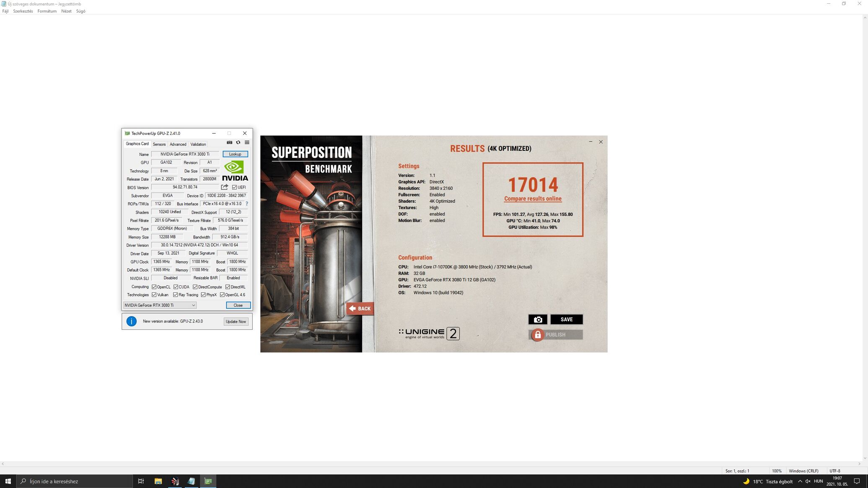This screenshot has height=488, width=868.
Task: Toggle the OpenGL 4.6 checkbox
Action: (222, 295)
